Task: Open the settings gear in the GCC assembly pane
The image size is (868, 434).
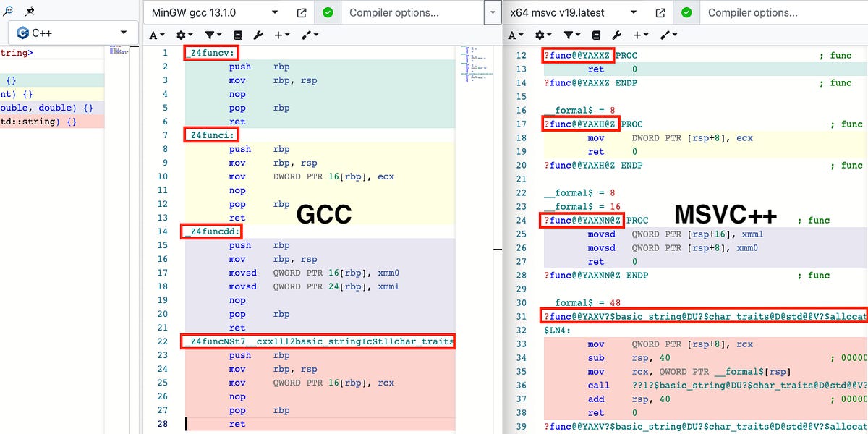Action: click(x=179, y=35)
